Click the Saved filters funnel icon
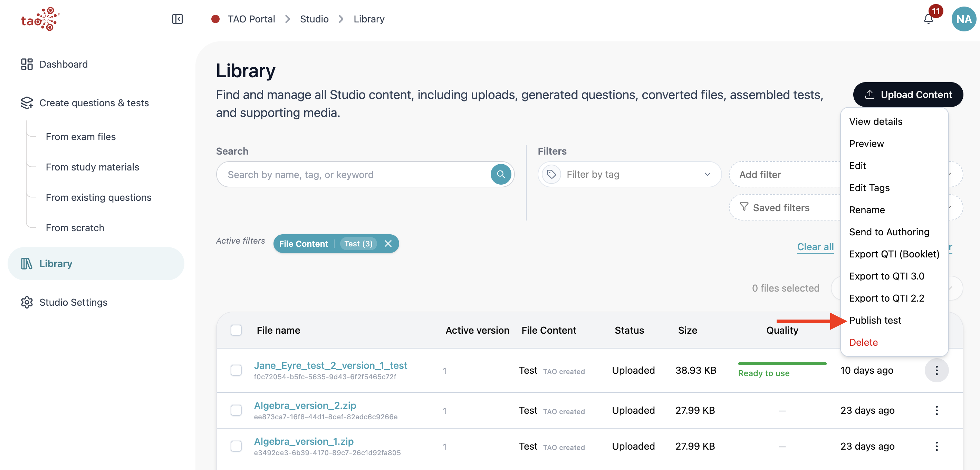980x470 pixels. [744, 207]
